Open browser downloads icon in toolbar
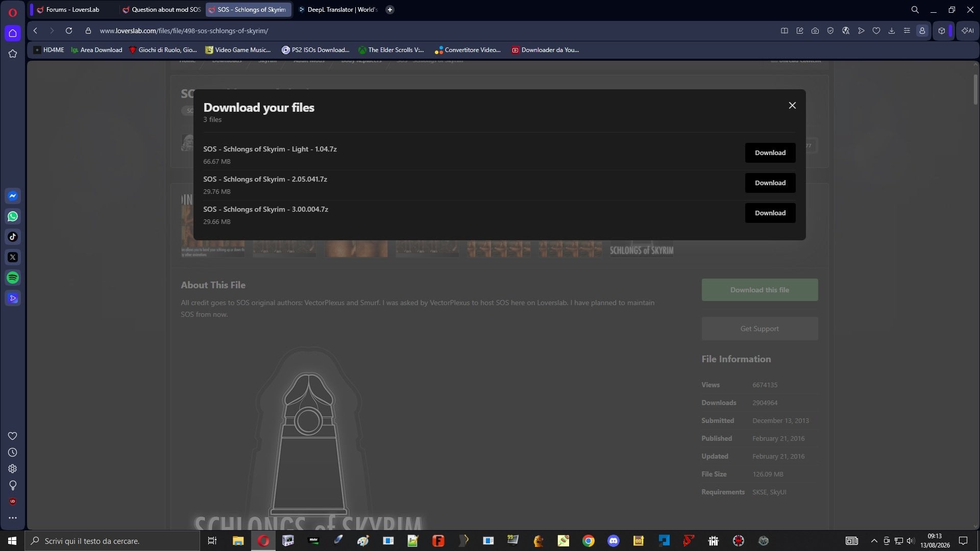The height and width of the screenshot is (551, 980). [x=892, y=31]
